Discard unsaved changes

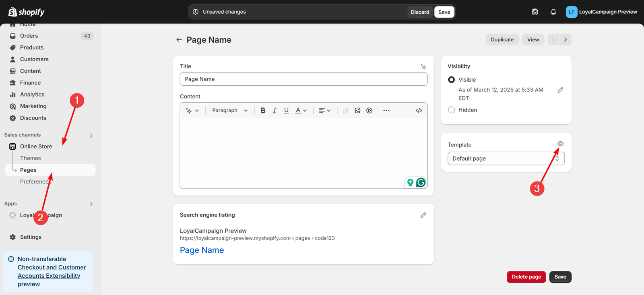pyautogui.click(x=420, y=12)
